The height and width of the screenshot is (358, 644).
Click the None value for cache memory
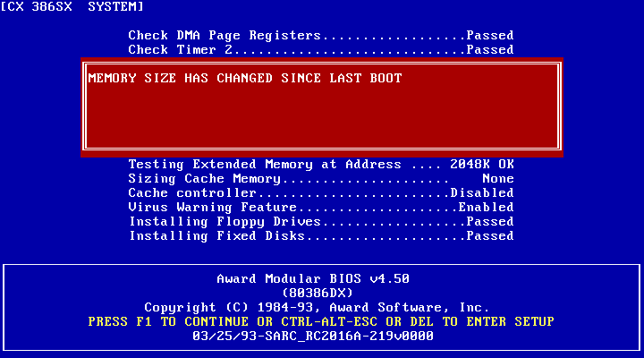tap(497, 179)
